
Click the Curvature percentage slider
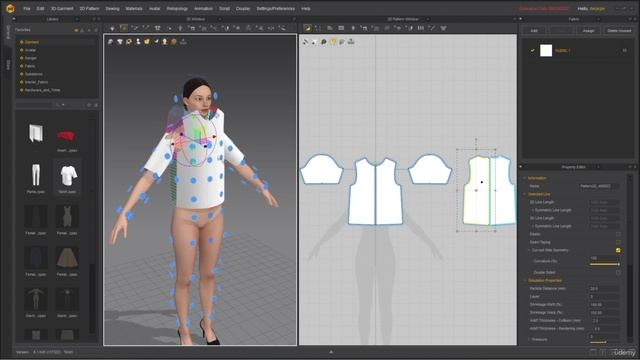tap(604, 264)
